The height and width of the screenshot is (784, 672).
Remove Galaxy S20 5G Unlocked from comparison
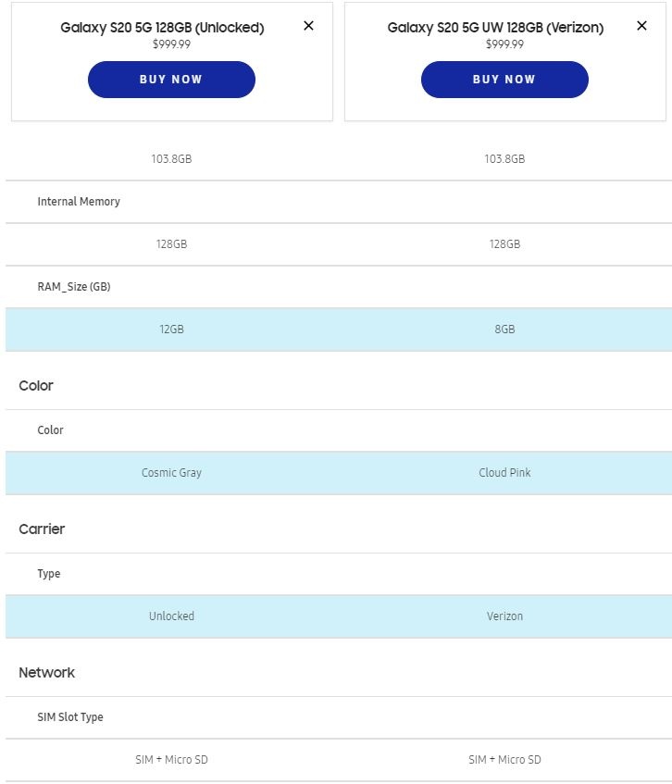309,26
